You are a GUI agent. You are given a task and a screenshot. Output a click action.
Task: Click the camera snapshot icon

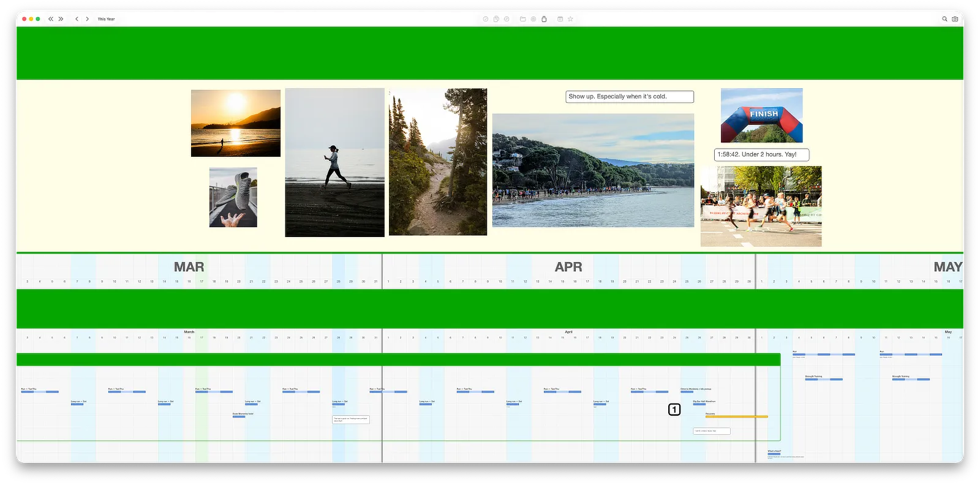(955, 19)
